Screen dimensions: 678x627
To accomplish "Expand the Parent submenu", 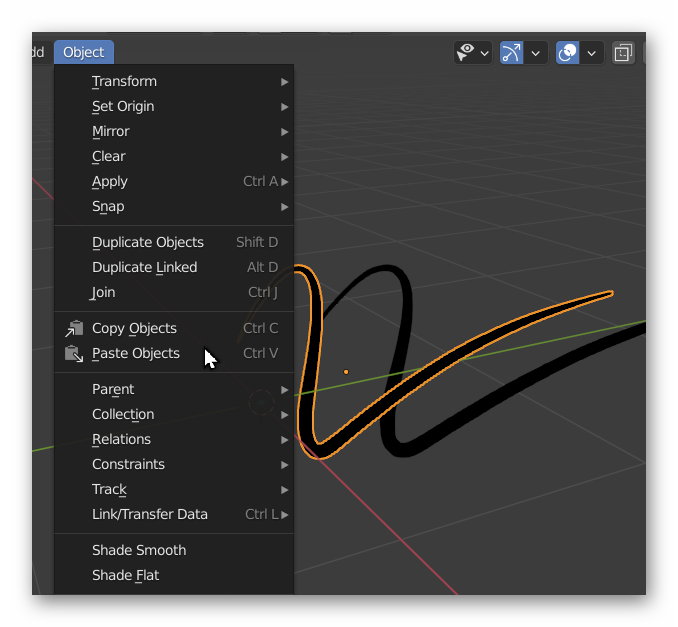I will tap(174, 389).
